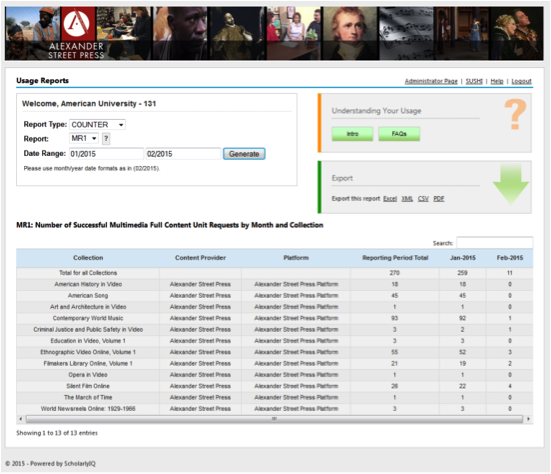Screen dimensions: 551x474
Task: Select Contemporary World Music cell
Action: click(x=88, y=318)
